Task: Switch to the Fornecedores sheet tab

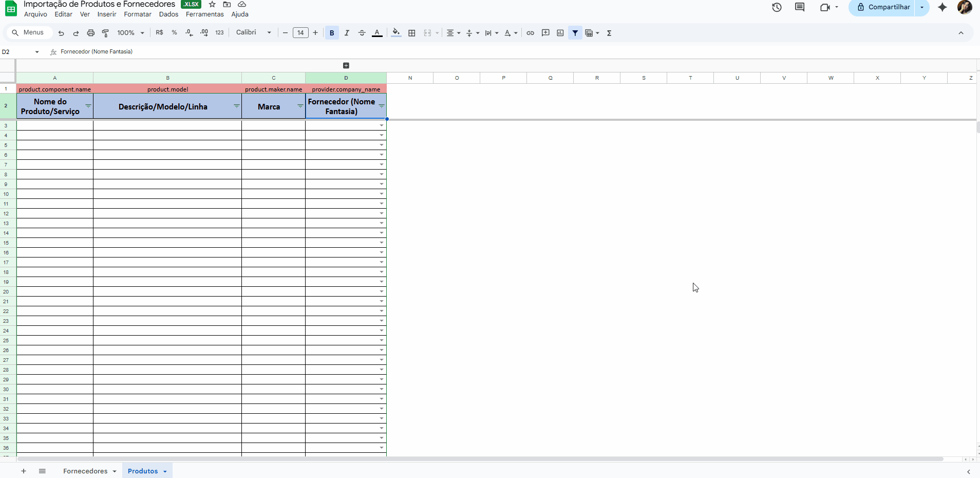Action: tap(85, 471)
